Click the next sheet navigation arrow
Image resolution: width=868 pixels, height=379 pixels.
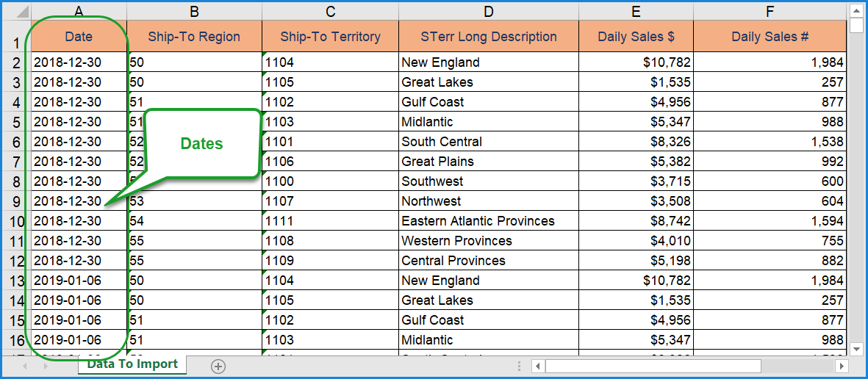pyautogui.click(x=46, y=366)
